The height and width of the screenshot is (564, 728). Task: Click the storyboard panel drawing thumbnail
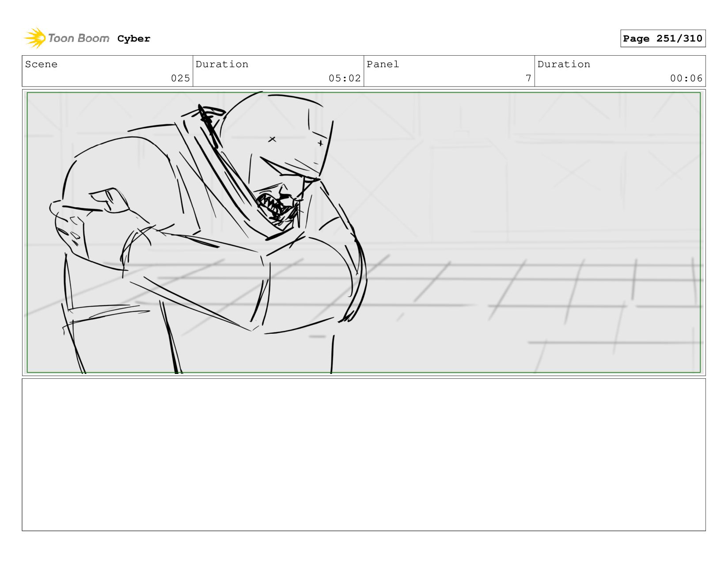click(364, 232)
